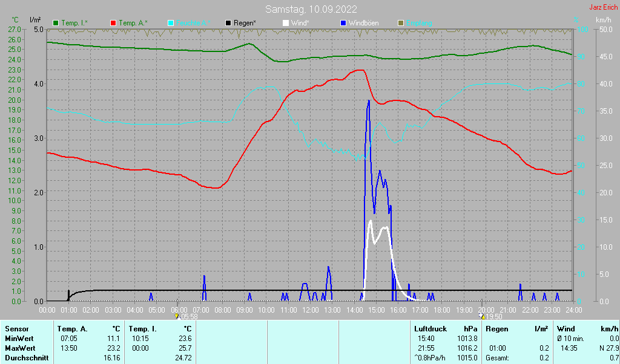
Task: Click the red Temp. A. legend swatch
Action: pos(113,24)
